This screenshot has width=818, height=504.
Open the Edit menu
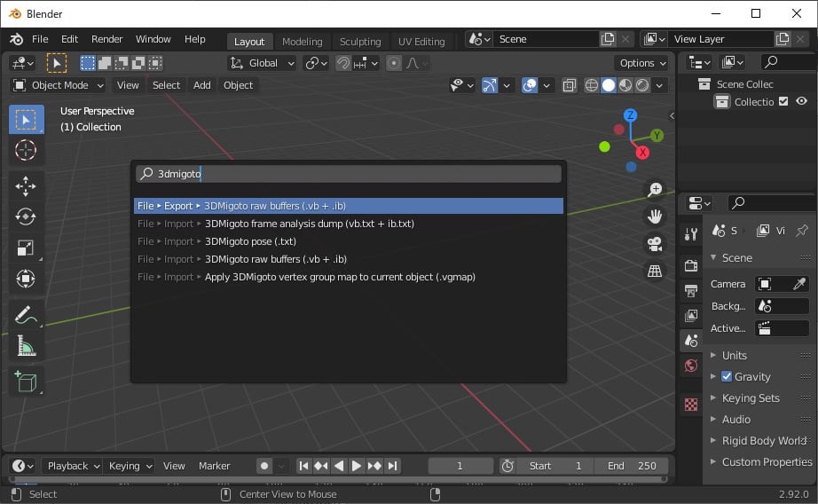tap(69, 39)
